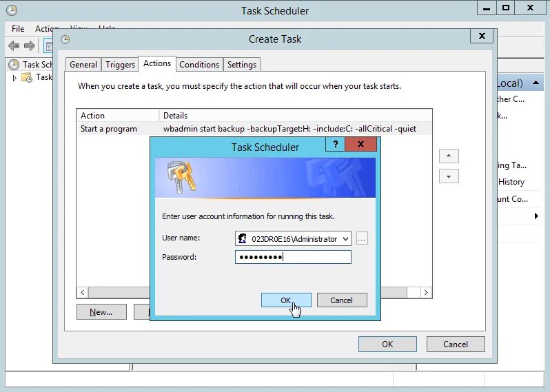Click the History item in the Actions pane
Image resolution: width=550 pixels, height=392 pixels.
pyautogui.click(x=511, y=182)
